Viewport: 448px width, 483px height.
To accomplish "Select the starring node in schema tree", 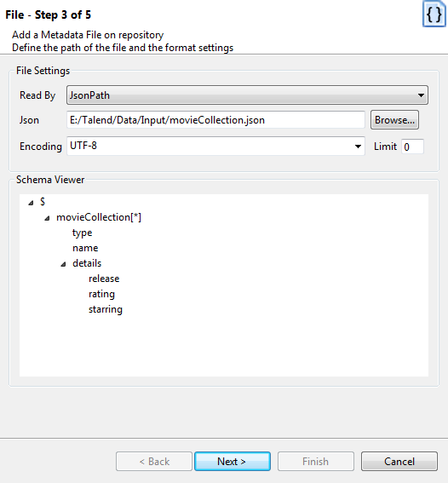I will 106,309.
